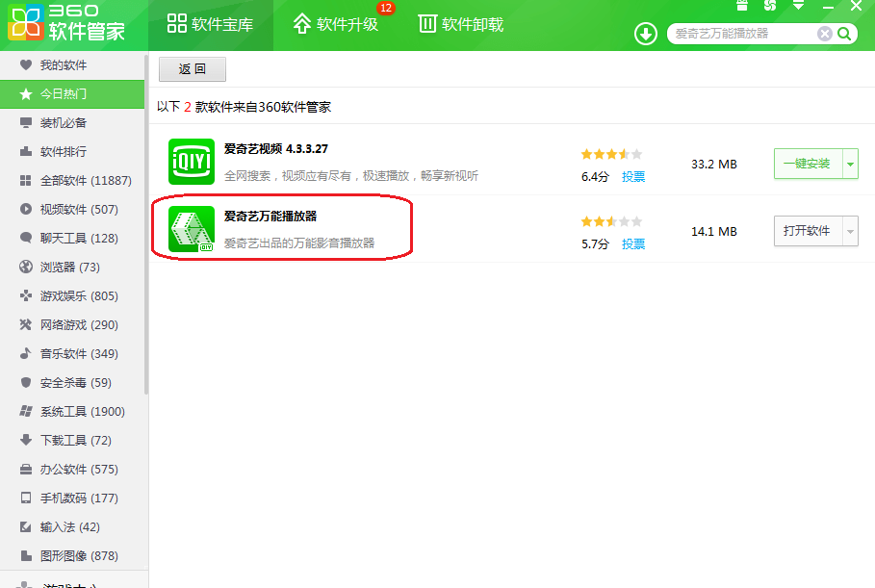Vote for 爱奇艺万能播放器 via 投票 link

click(633, 243)
